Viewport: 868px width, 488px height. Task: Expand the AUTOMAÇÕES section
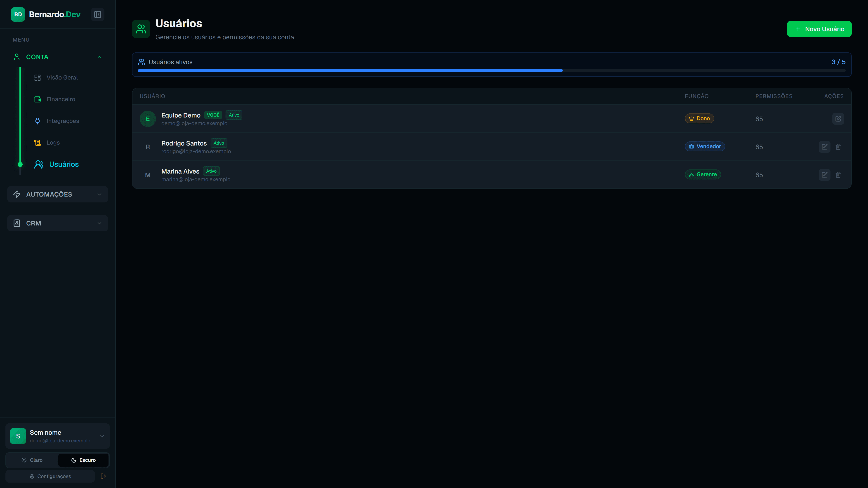(58, 194)
